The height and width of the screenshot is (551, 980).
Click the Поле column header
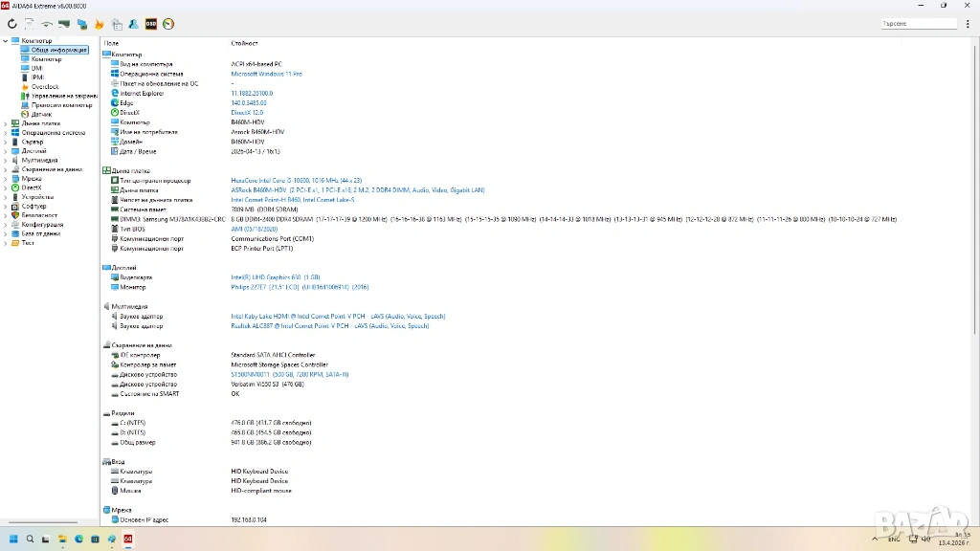point(111,43)
